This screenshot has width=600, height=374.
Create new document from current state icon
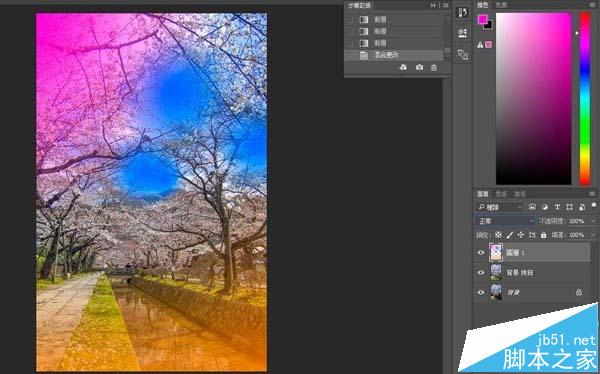(403, 67)
